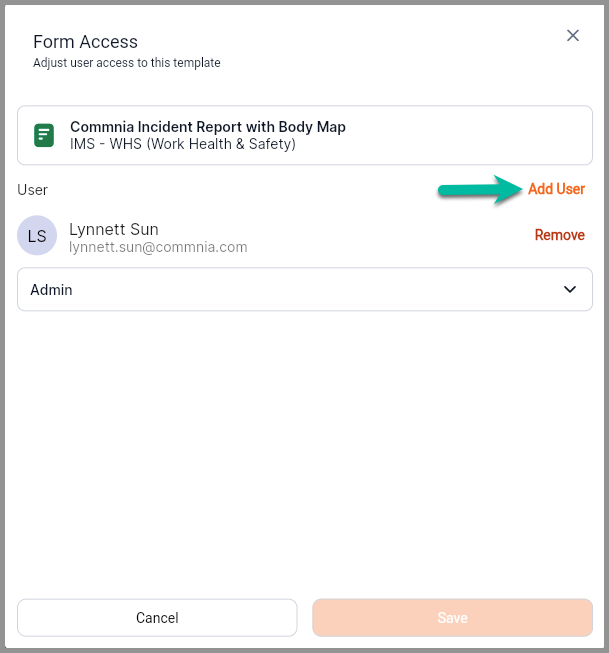
Task: Click the lynnett.sun@commnia.com email address
Action: 158,247
